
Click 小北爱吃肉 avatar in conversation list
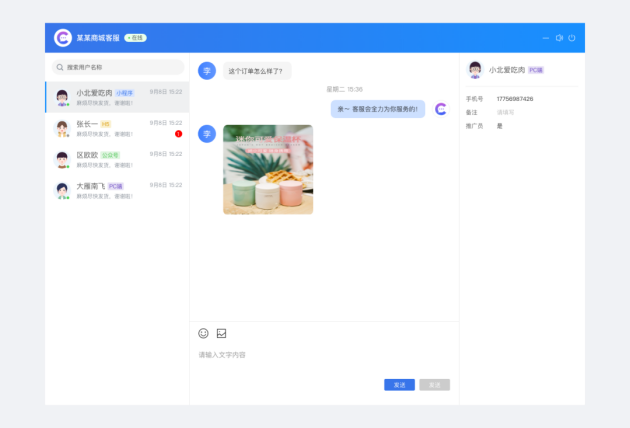pos(62,97)
